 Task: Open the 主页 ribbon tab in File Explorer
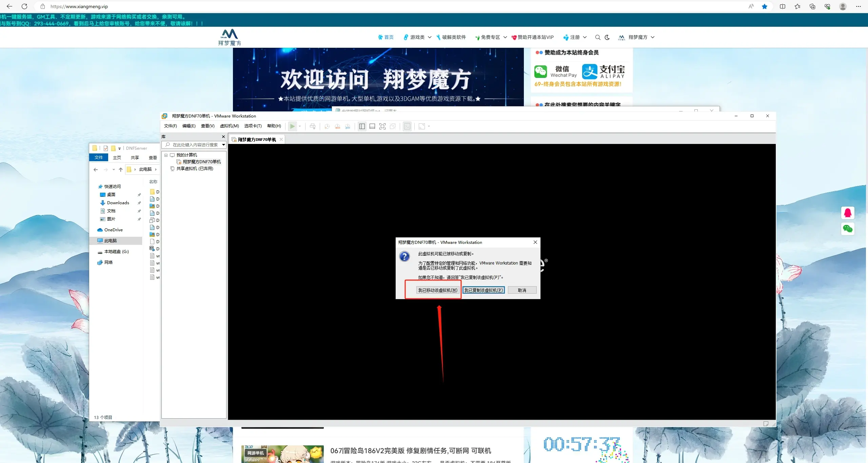tap(117, 158)
